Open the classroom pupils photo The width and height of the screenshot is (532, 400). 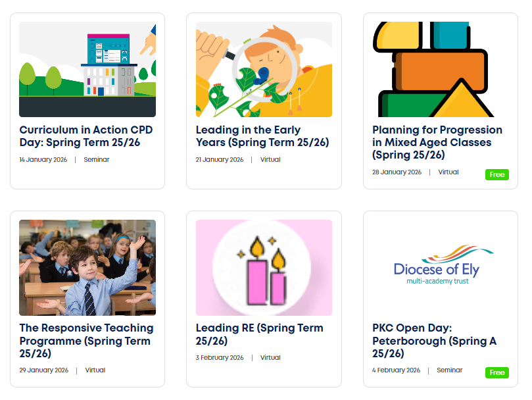pos(87,267)
